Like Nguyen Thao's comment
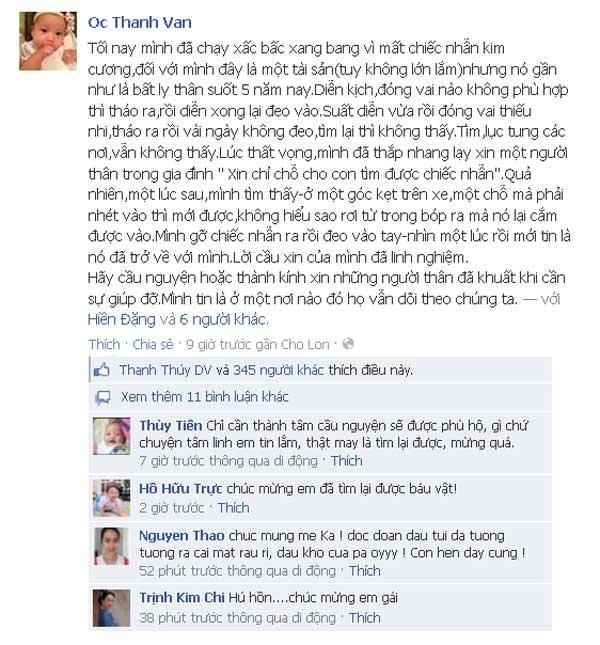This screenshot has width=600, height=645. (x=364, y=571)
